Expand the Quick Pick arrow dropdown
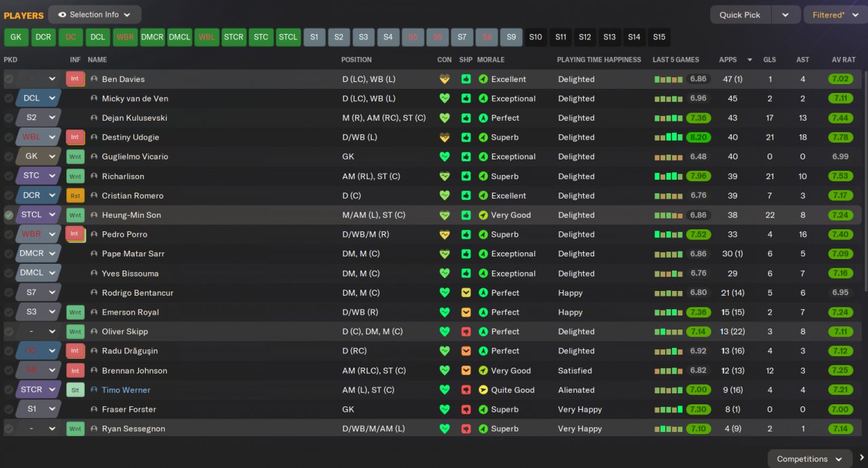Image resolution: width=868 pixels, height=468 pixels. [785, 15]
